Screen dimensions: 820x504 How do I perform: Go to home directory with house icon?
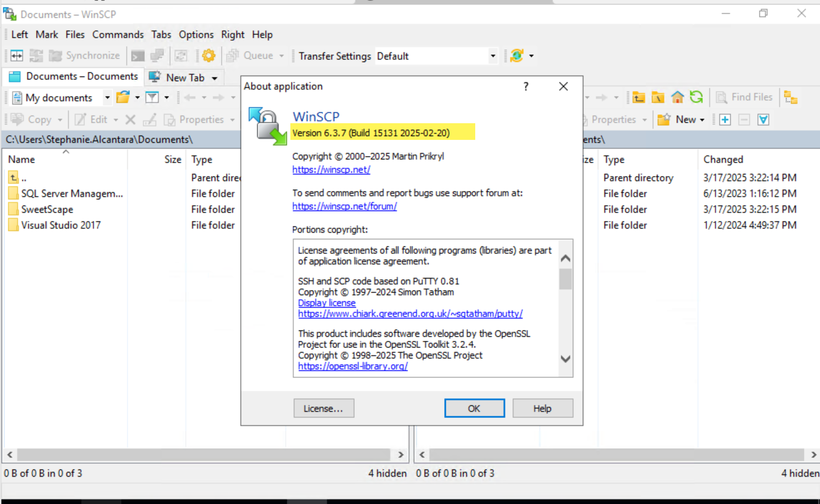[x=677, y=98]
